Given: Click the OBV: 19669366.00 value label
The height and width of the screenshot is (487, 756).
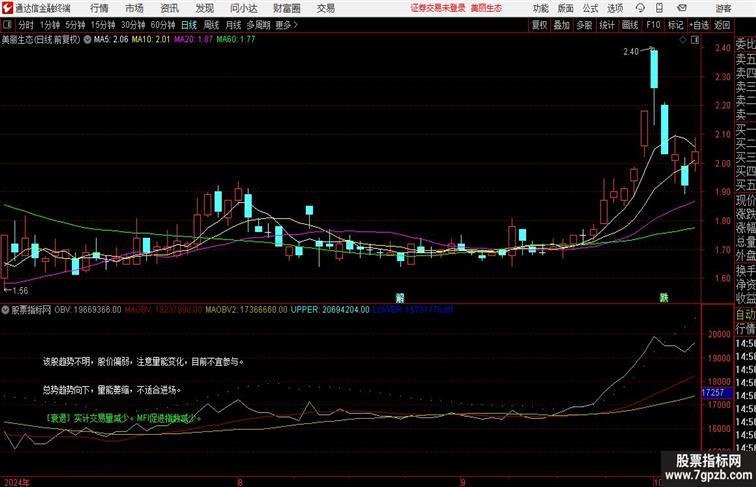Looking at the screenshot, I should (88, 310).
